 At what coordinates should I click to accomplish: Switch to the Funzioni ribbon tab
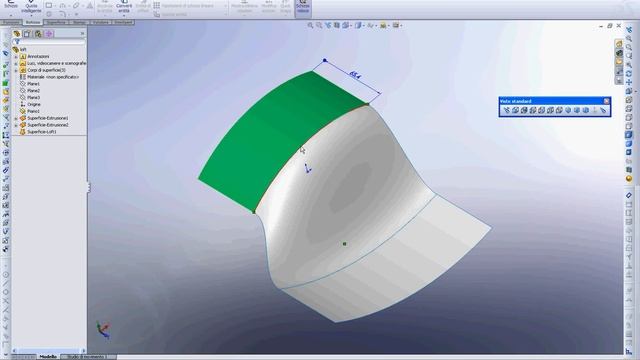tap(11, 22)
